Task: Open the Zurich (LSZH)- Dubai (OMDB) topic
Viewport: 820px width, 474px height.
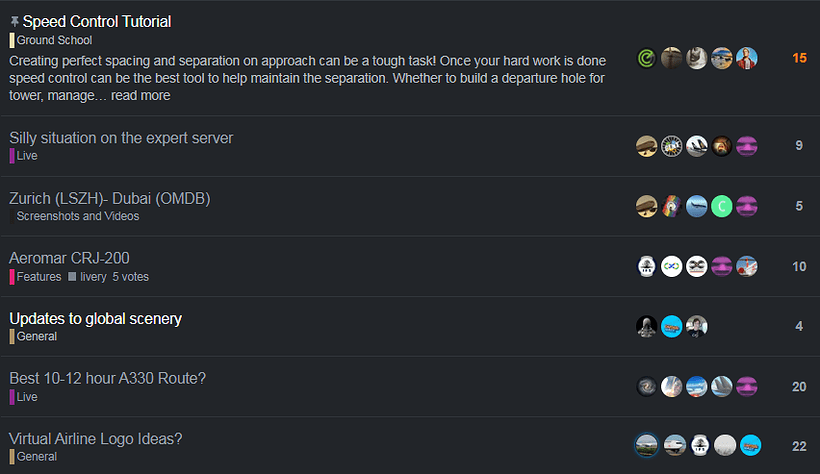Action: 109,198
